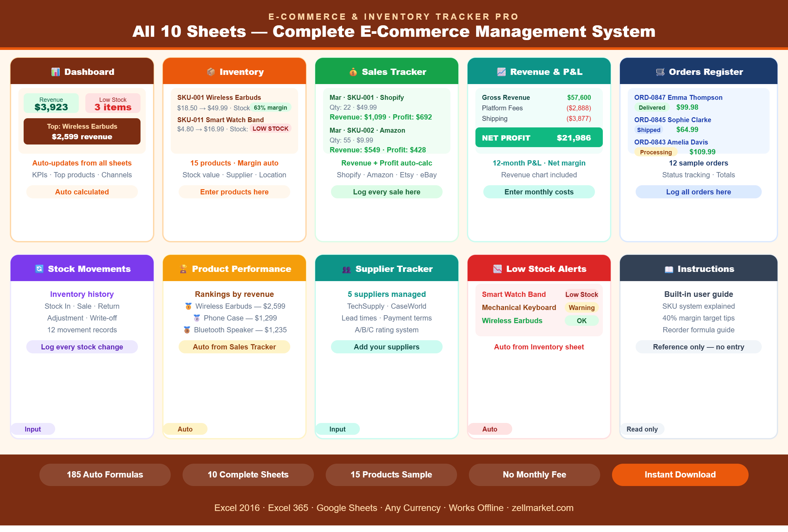Click the Input tag on Stock Movements
The height and width of the screenshot is (532, 788).
(33, 429)
